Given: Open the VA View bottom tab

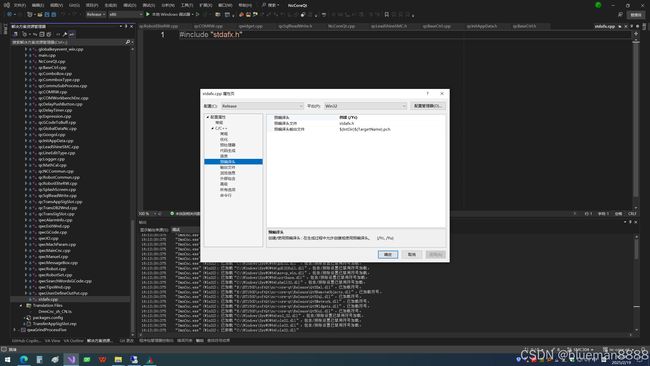Looking at the screenshot, I should point(53,341).
